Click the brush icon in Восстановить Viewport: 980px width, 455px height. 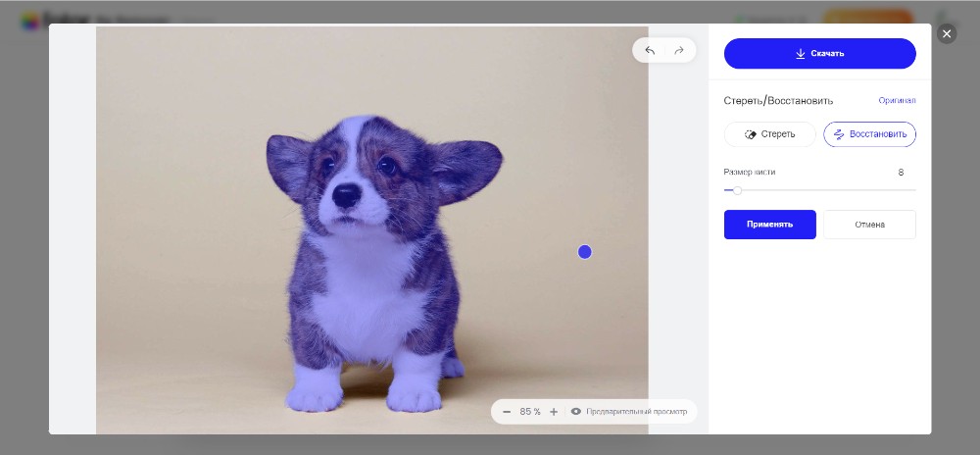839,134
